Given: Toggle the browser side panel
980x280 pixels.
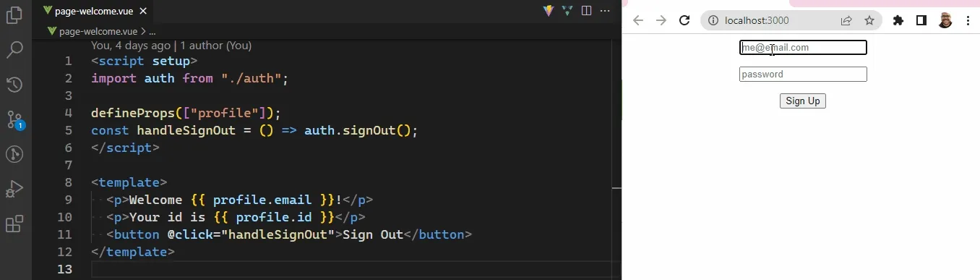Looking at the screenshot, I should (921, 20).
